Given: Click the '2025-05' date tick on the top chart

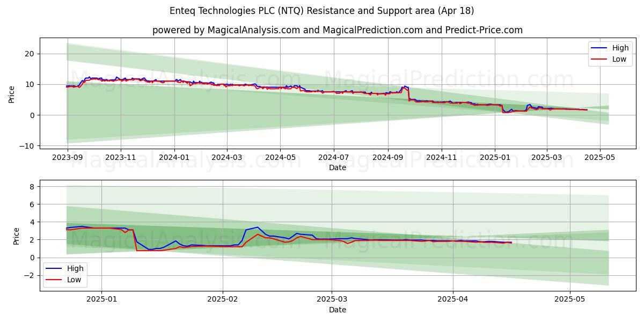Looking at the screenshot, I should (599, 158).
